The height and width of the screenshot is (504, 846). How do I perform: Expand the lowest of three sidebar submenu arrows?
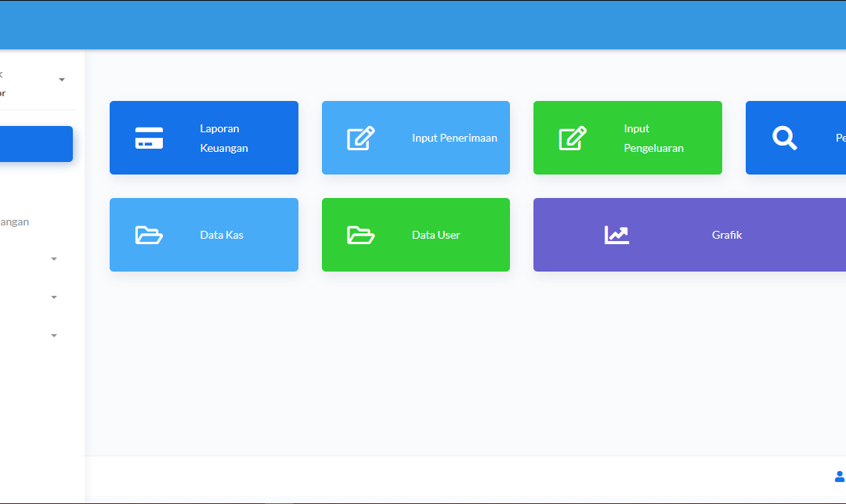(54, 336)
